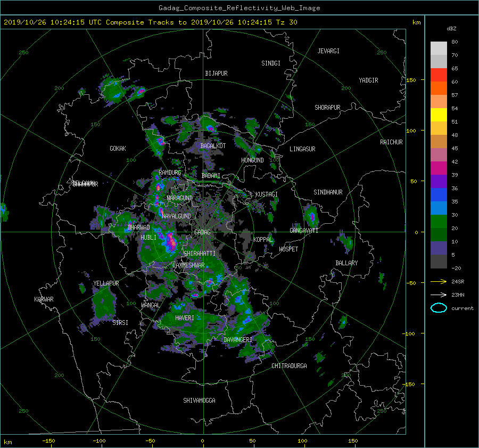The image size is (479, 448).
Task: Select the BIJAPUR city label
Action: pyautogui.click(x=216, y=74)
